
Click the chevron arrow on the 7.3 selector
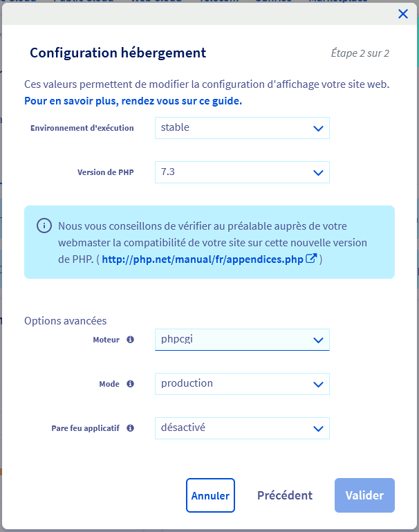tap(318, 173)
